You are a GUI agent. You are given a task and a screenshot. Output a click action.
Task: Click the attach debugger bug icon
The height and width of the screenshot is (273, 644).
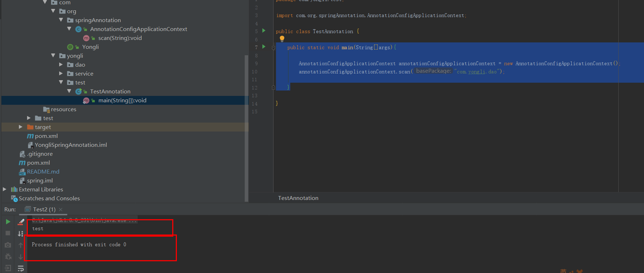(8, 257)
